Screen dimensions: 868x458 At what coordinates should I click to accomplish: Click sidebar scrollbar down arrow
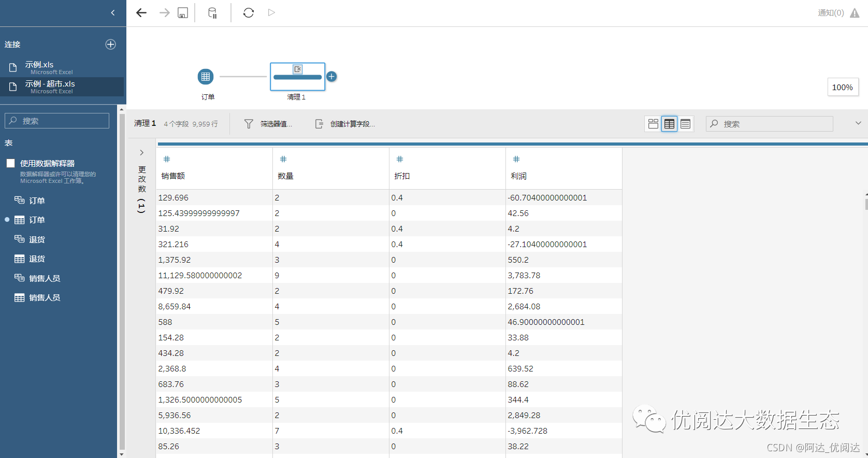(122, 454)
